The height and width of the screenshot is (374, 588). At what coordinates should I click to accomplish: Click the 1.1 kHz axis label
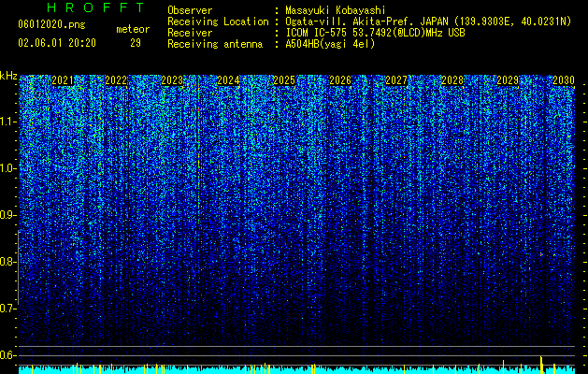click(x=7, y=122)
